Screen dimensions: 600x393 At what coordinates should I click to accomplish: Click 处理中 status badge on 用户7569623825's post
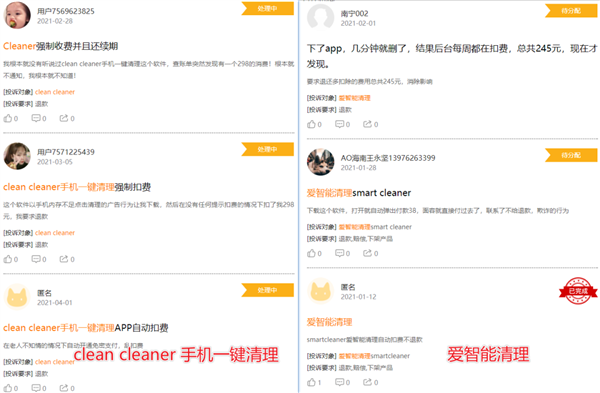[x=267, y=8]
